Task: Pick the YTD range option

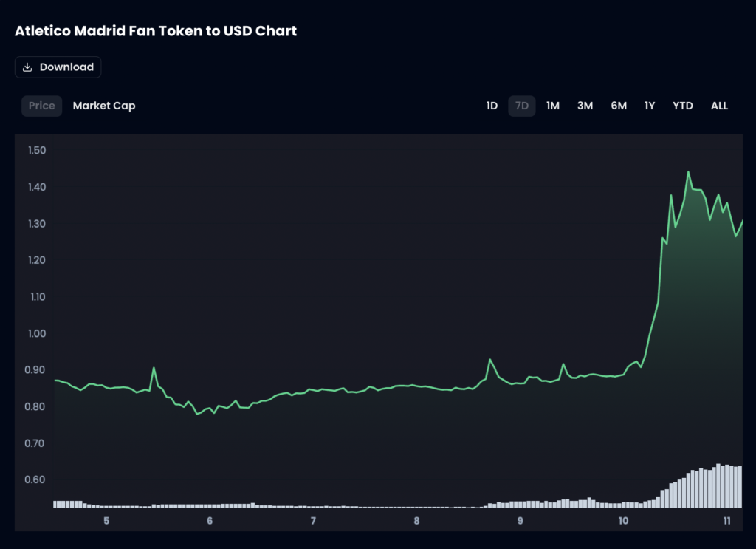Action: tap(683, 106)
